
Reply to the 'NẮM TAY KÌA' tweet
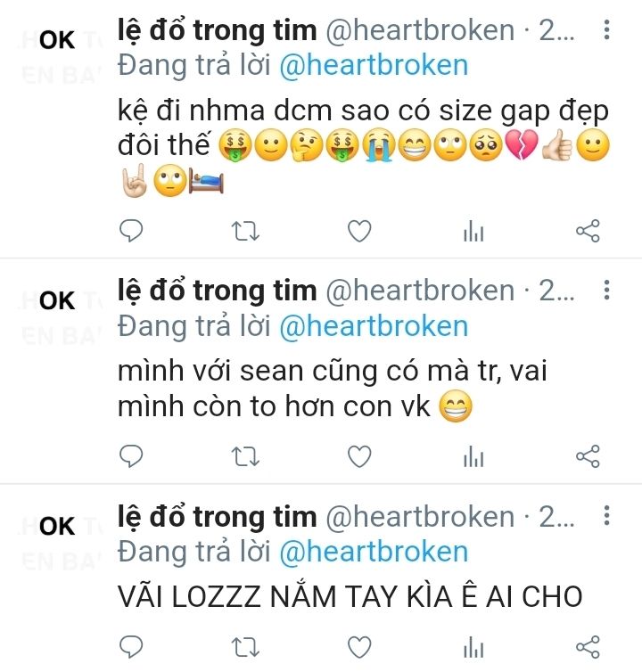131,647
